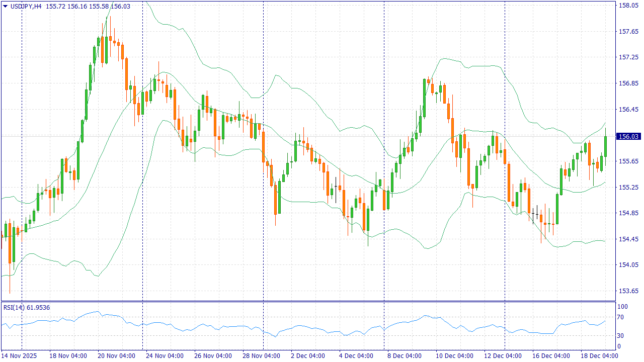This screenshot has width=644, height=362.
Task: Select the 24 Nov 04:00 time label
Action: (x=165, y=355)
